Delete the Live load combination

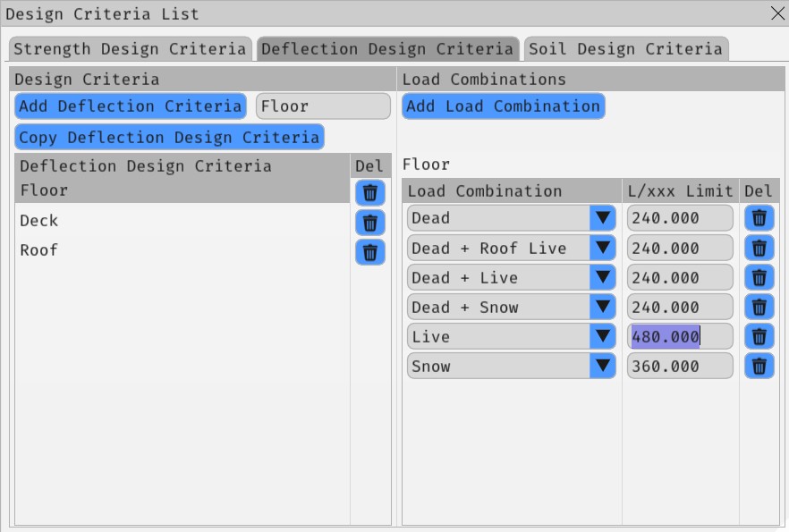[x=761, y=335]
